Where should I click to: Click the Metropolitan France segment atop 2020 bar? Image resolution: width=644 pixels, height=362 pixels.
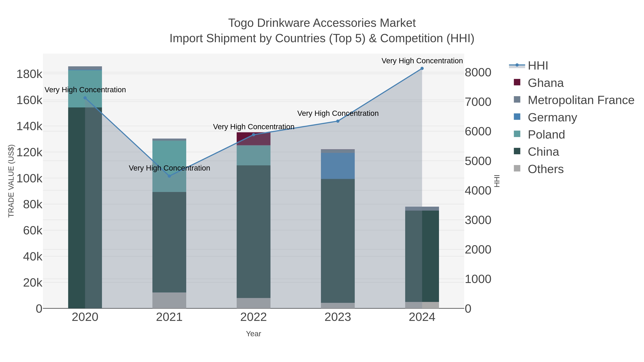tap(85, 68)
